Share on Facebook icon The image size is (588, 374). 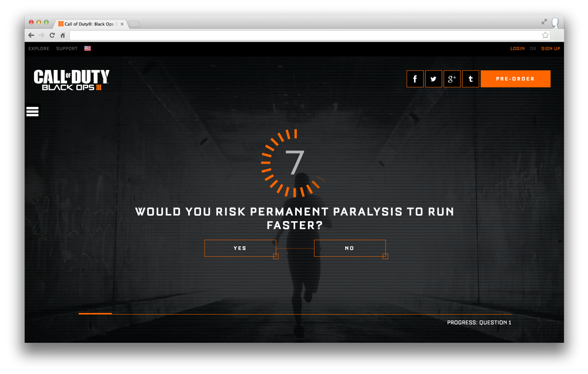coord(415,79)
